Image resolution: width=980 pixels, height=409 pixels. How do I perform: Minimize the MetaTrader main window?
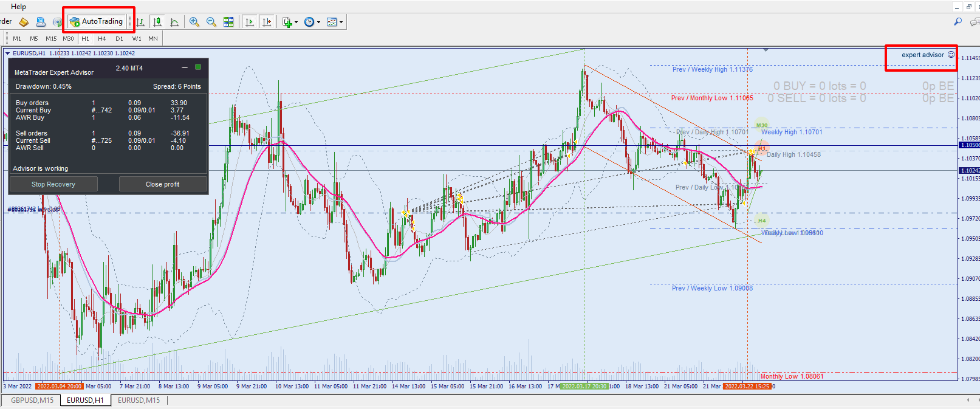coord(957,7)
